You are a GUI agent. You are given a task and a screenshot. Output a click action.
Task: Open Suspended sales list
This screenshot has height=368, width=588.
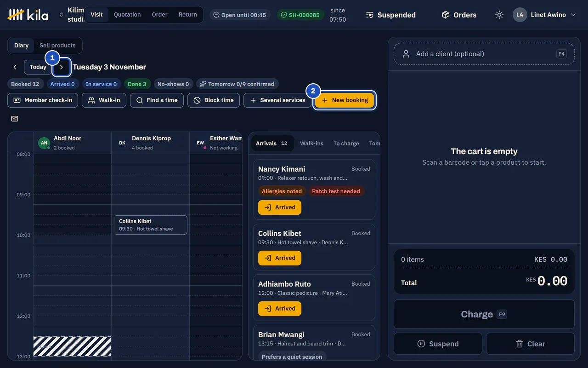(x=391, y=15)
